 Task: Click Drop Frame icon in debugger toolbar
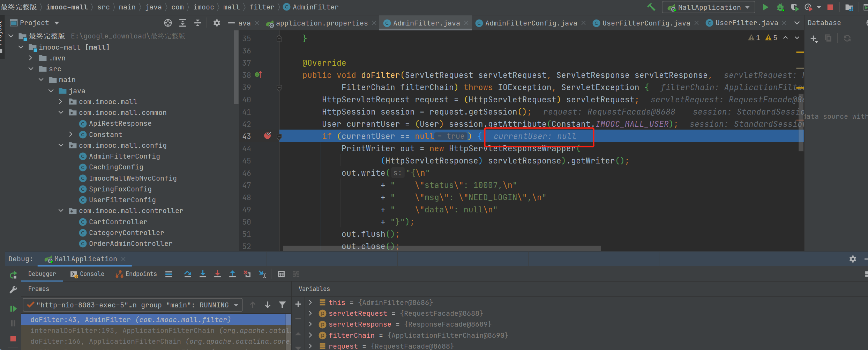pos(247,274)
